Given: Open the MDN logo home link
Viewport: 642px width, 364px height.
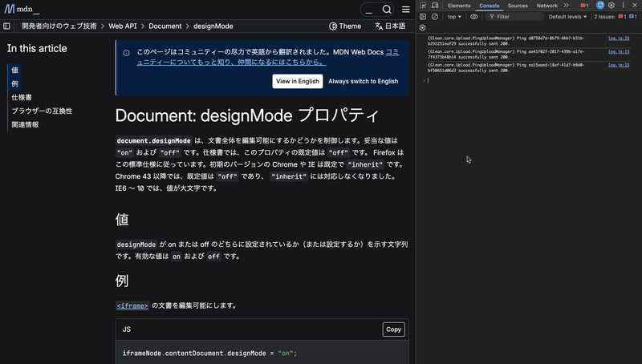Looking at the screenshot, I should [22, 9].
